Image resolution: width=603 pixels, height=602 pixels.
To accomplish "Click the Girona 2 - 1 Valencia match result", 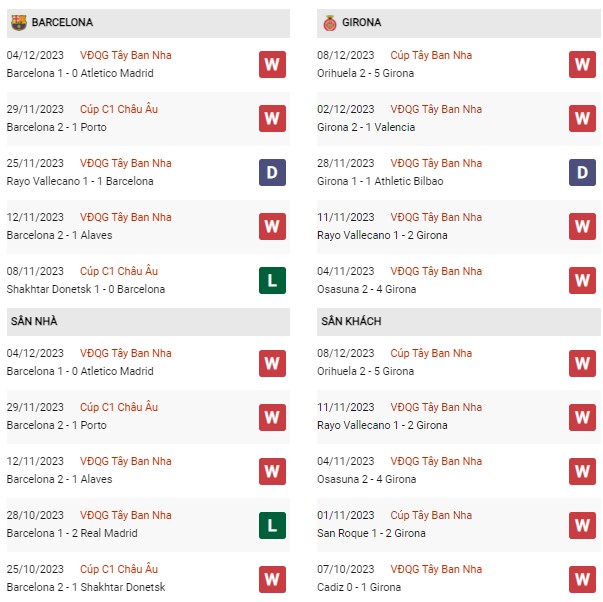I will [366, 127].
